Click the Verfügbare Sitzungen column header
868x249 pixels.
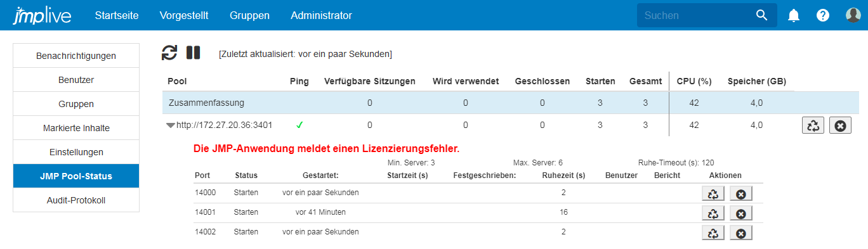point(370,81)
